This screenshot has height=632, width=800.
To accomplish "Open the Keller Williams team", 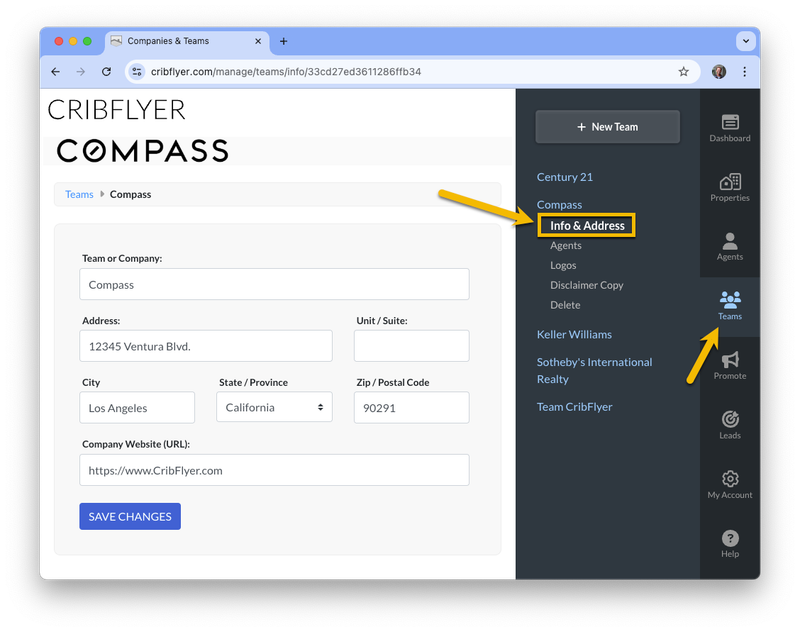I will [x=574, y=335].
